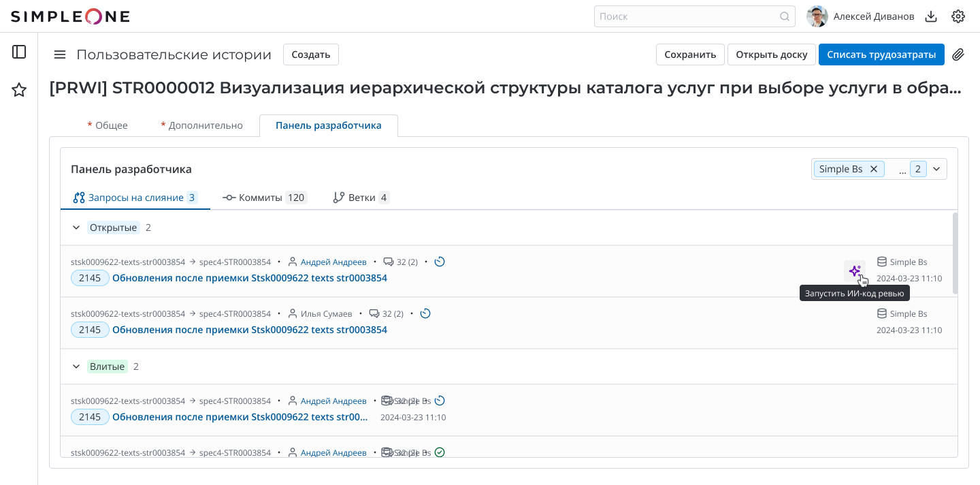Раскрыть выпадающий фильтр репозиториев
Image resolution: width=980 pixels, height=485 pixels.
tap(936, 168)
